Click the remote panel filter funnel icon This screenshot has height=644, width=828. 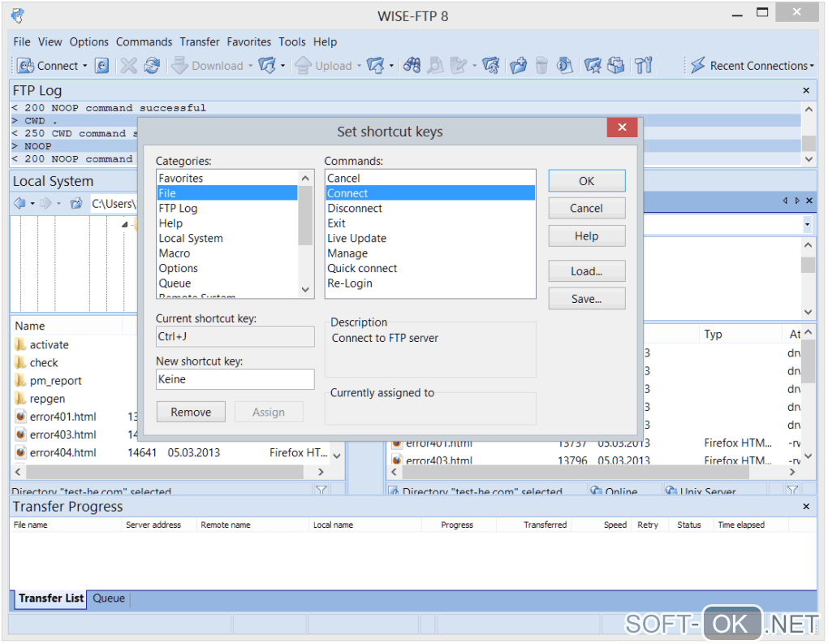tap(792, 491)
